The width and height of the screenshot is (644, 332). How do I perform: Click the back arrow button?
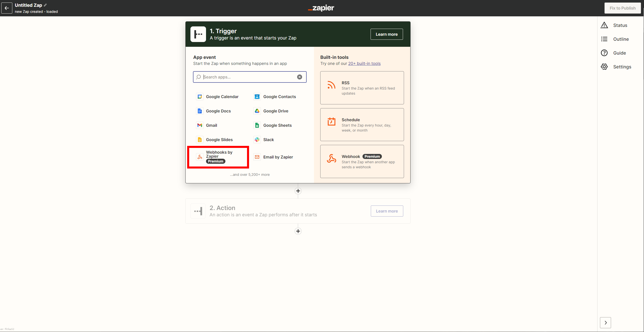[x=7, y=8]
